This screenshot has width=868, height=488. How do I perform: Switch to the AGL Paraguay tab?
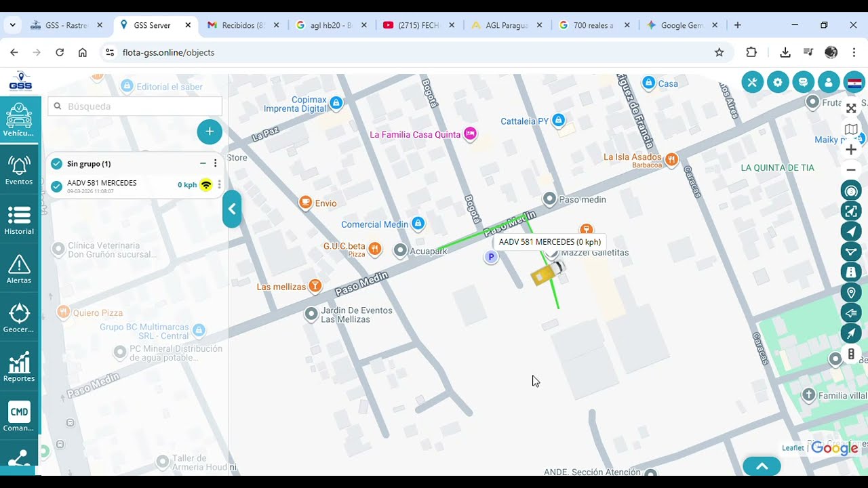point(507,25)
